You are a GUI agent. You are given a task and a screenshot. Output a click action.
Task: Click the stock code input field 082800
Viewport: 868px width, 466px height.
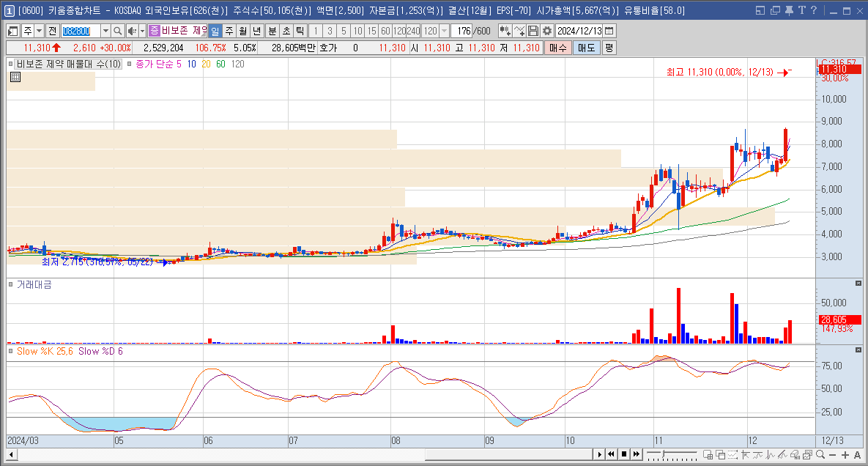pyautogui.click(x=81, y=31)
